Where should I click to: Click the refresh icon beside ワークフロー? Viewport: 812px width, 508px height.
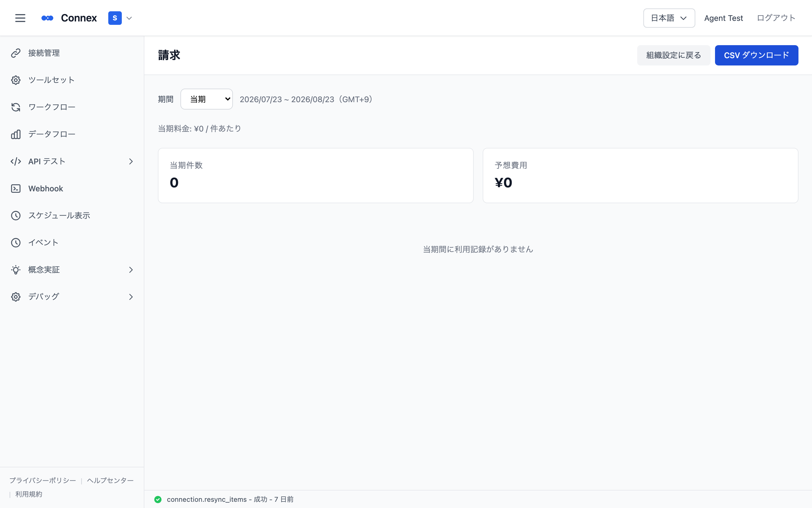pos(16,107)
